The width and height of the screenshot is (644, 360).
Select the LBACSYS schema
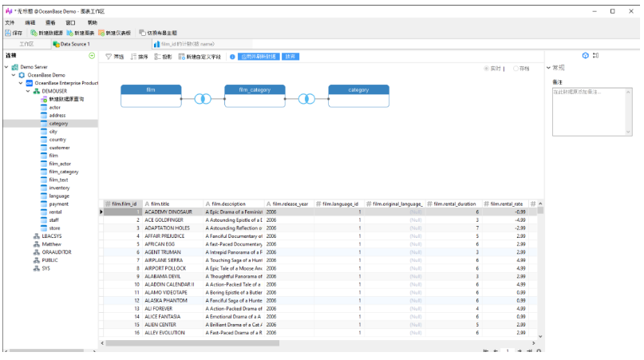point(51,236)
